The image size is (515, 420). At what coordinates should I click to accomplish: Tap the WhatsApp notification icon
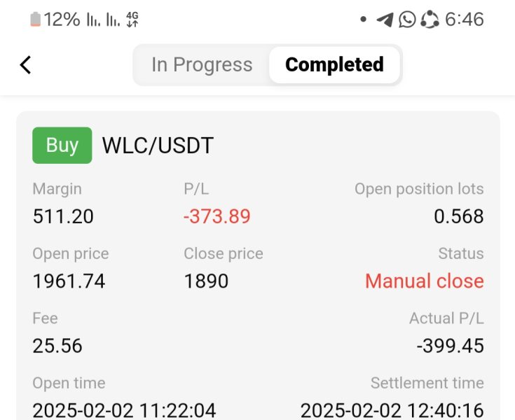[x=407, y=20]
